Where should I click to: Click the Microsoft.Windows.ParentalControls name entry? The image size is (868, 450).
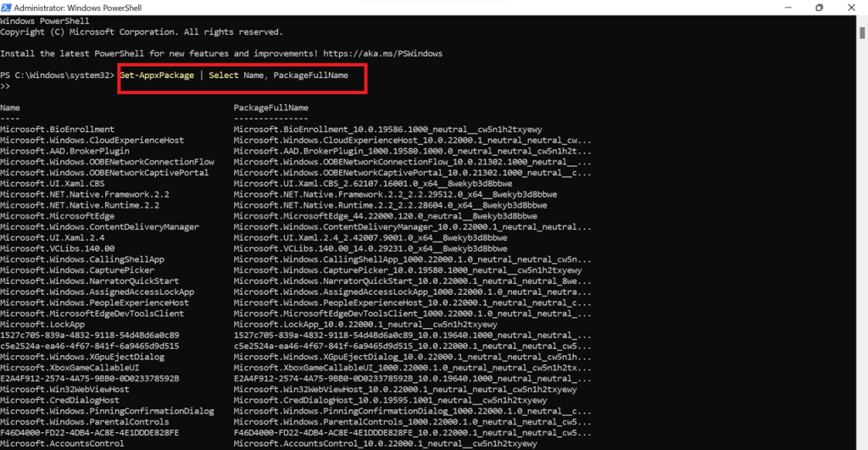[x=84, y=422]
